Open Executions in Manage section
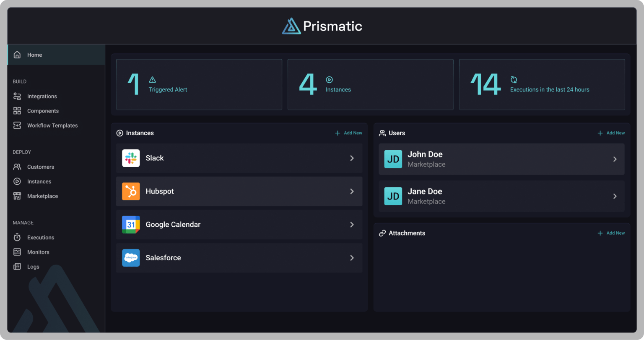 point(41,237)
